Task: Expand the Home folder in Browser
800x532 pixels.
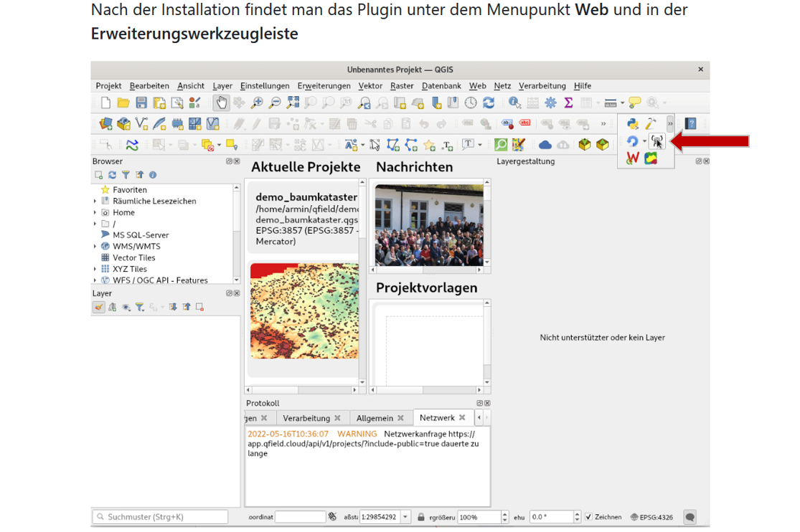Action: pos(95,212)
